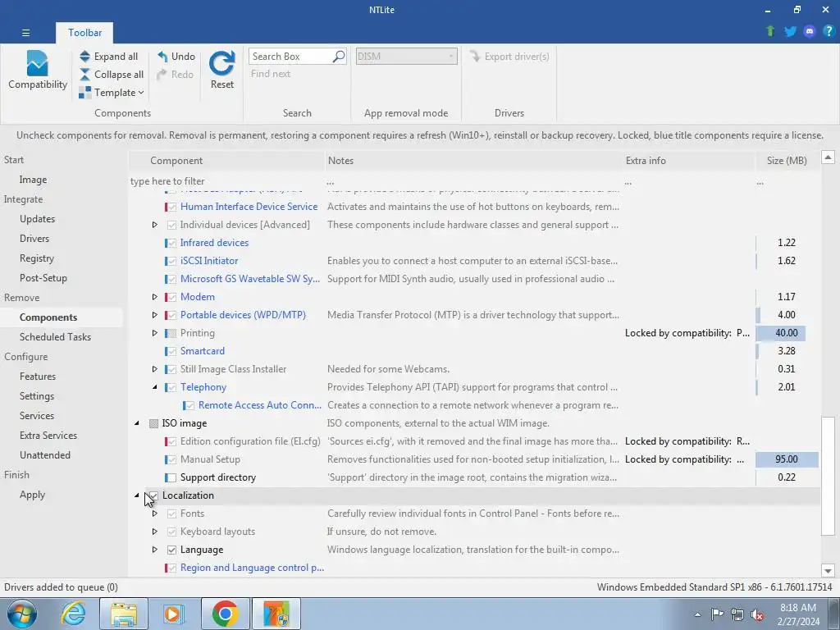Image resolution: width=840 pixels, height=630 pixels.
Task: Open the Compatibility options
Action: point(38,70)
